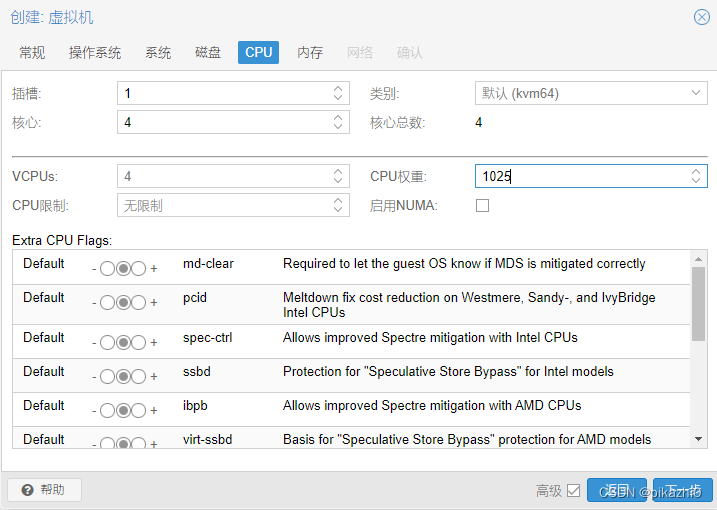
Task: Click the 下一步 next button
Action: point(683,491)
